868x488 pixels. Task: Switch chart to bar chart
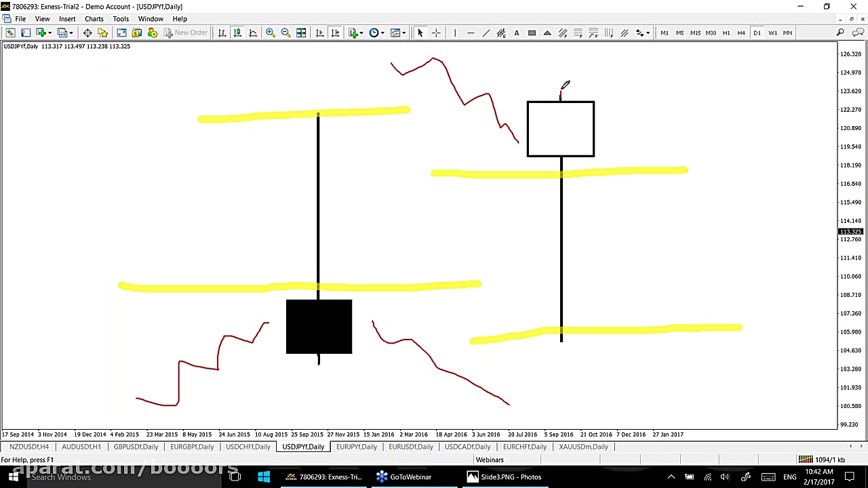click(x=222, y=33)
